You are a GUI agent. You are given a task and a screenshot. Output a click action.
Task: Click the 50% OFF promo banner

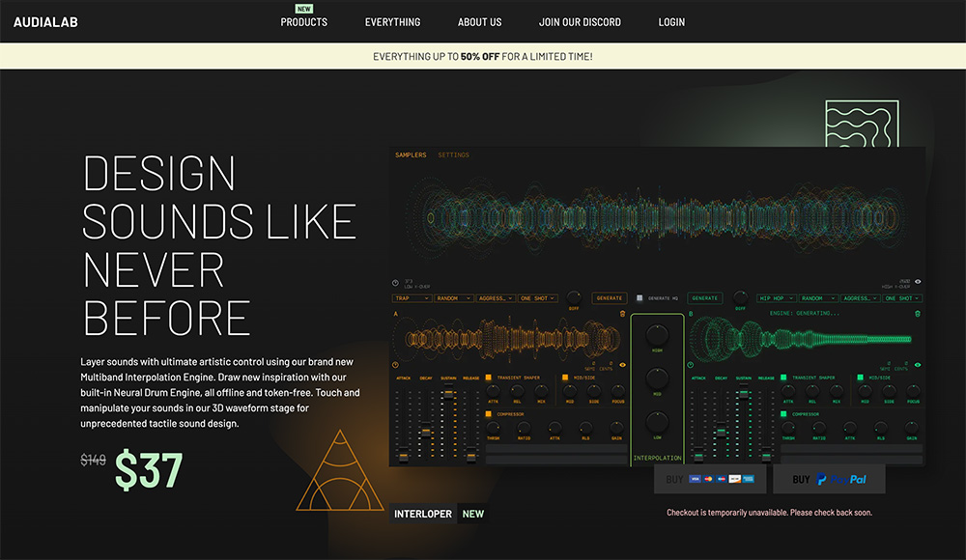coord(483,56)
